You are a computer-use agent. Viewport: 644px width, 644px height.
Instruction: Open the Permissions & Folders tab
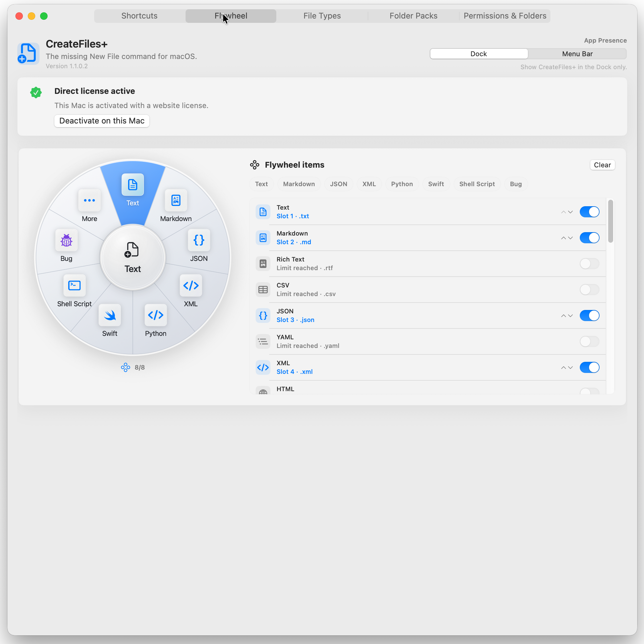[x=505, y=16]
